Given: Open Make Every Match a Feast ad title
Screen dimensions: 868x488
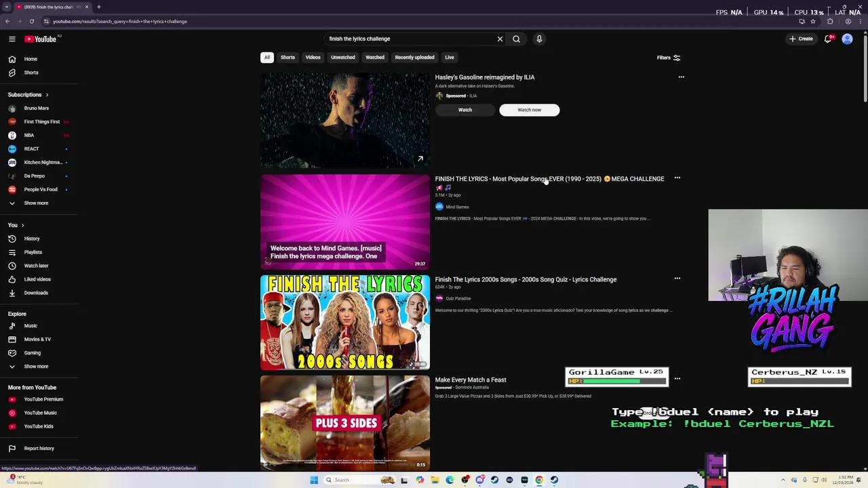Looking at the screenshot, I should click(471, 380).
